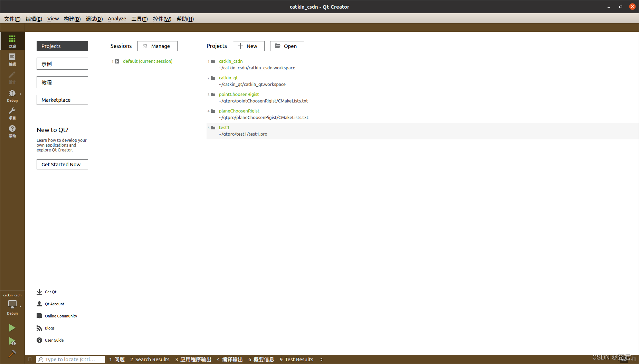Screen dimensions: 639x364
Task: Open the Analyze menu
Action: [117, 19]
